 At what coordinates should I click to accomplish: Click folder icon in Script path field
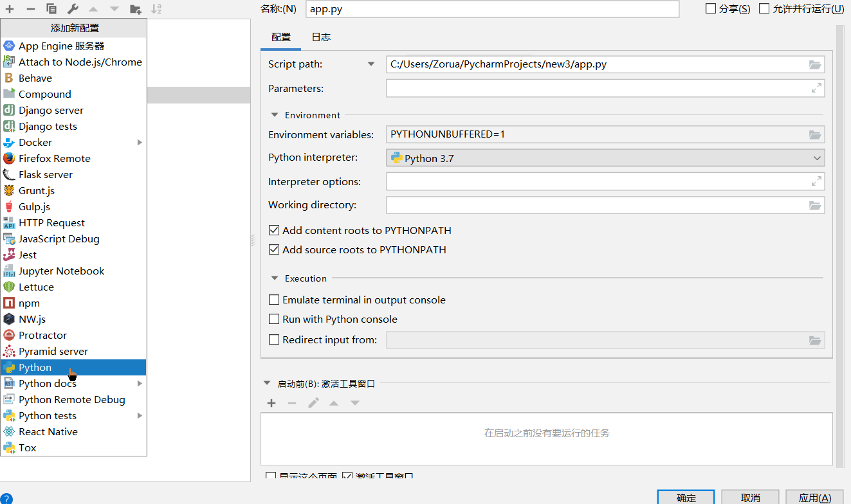click(815, 64)
